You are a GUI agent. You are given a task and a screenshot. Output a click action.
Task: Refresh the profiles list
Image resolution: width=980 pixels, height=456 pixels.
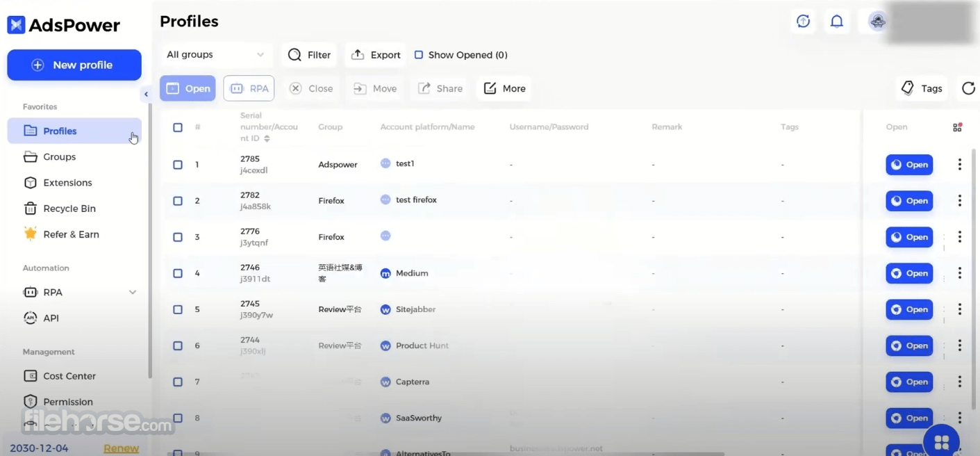pos(968,88)
